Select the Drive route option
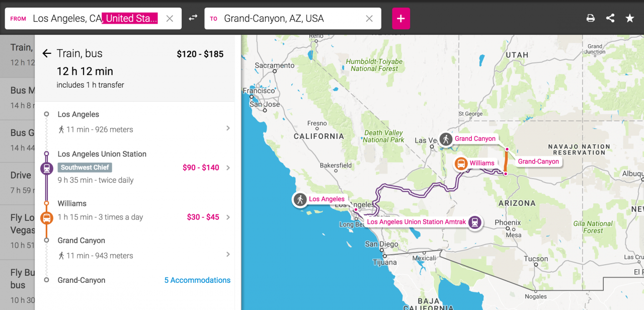644x310 pixels. (x=18, y=183)
